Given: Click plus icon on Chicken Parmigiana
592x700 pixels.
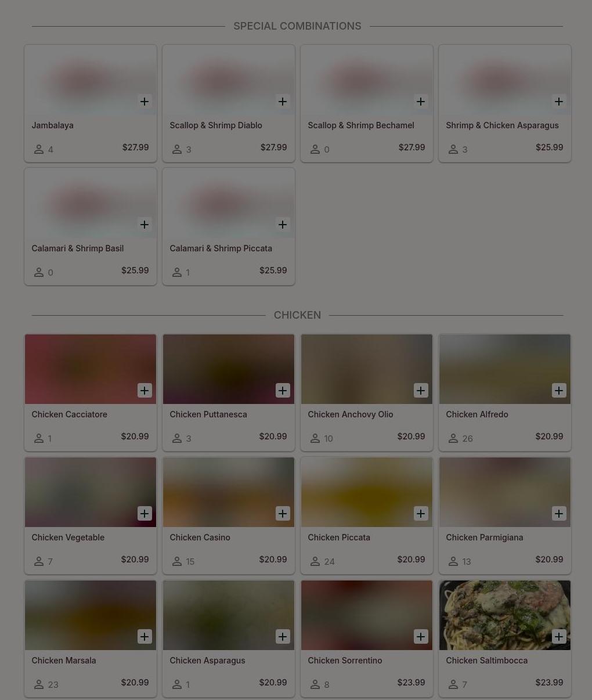Looking at the screenshot, I should coord(559,514).
